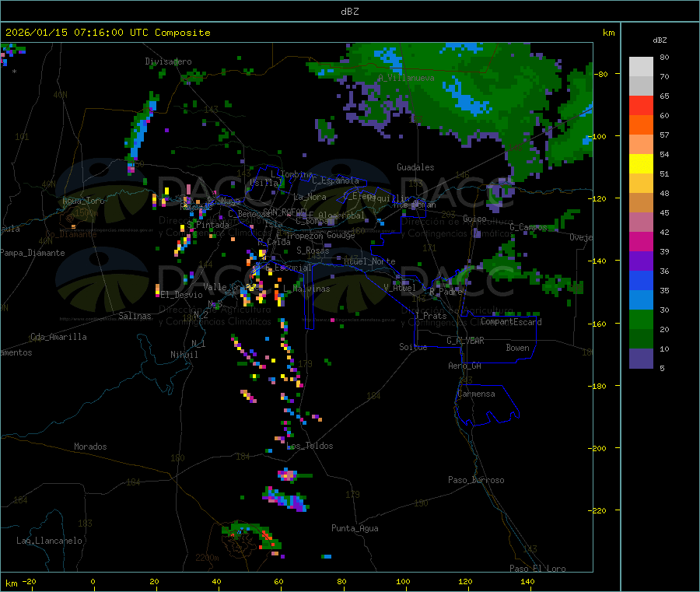Click the mauve 42–45 dBZ legend swatch
Screen dimensions: 700x592
(641, 222)
